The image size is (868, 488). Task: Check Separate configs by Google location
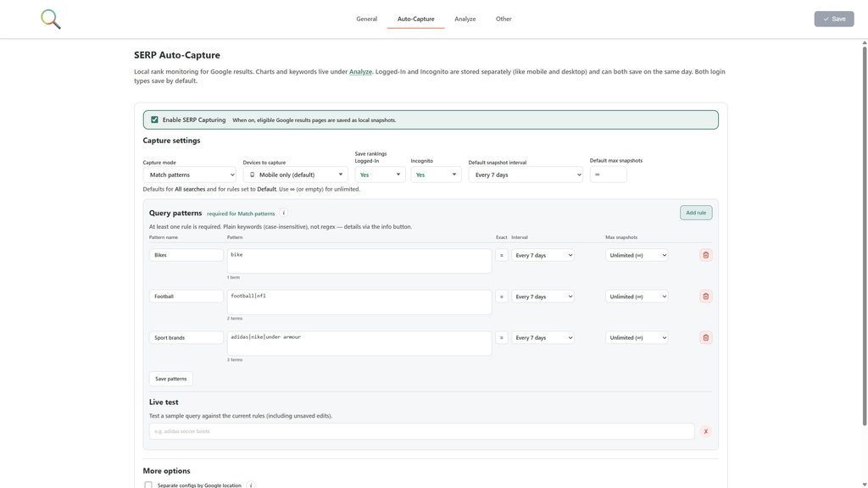point(148,485)
